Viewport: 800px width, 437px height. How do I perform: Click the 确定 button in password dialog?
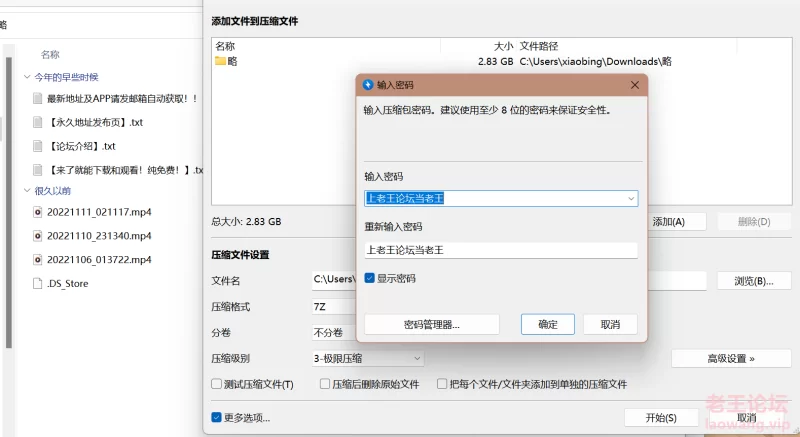click(x=548, y=324)
